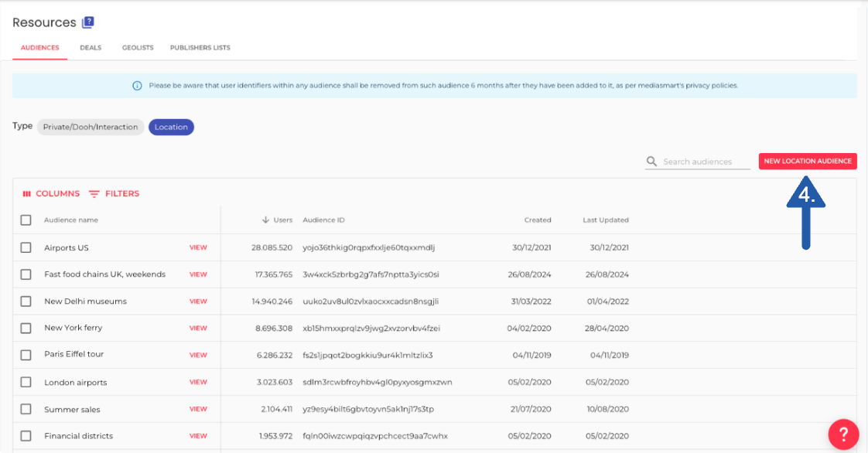Tick the Summer sales row checkbox
Screen dimensions: 868x453
click(x=26, y=409)
